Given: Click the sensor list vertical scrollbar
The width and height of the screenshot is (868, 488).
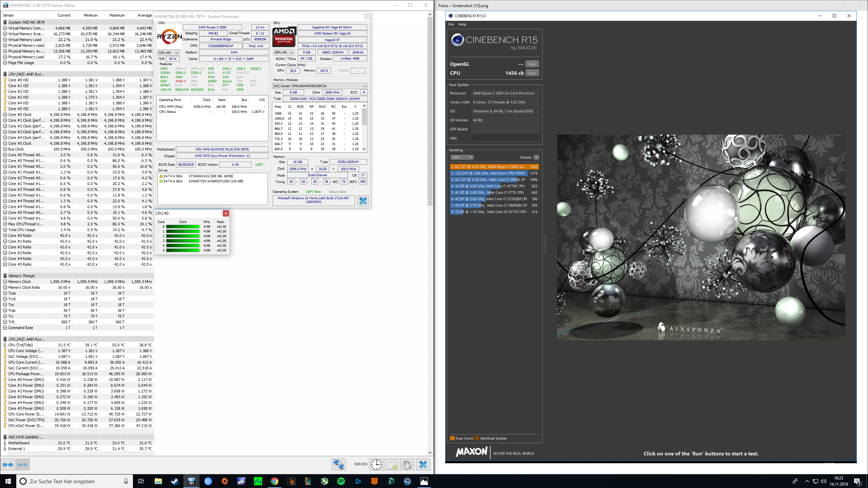Looking at the screenshot, I should point(430,112).
